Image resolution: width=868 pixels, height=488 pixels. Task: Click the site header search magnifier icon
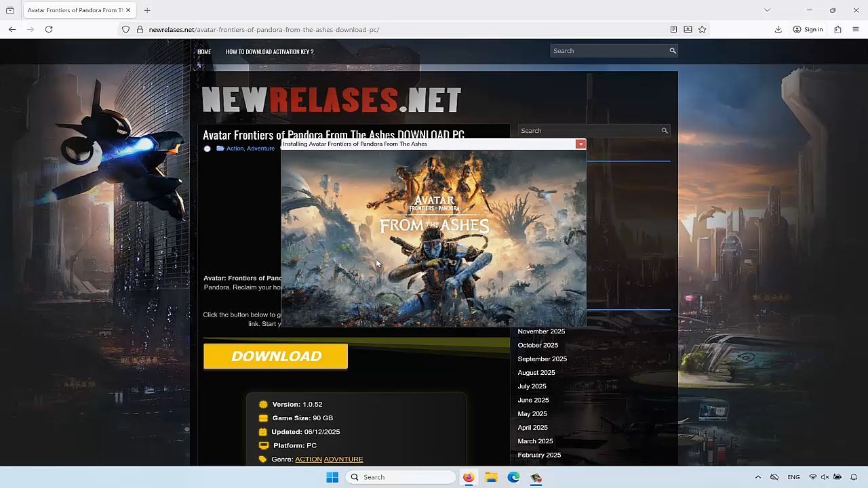[x=673, y=51]
